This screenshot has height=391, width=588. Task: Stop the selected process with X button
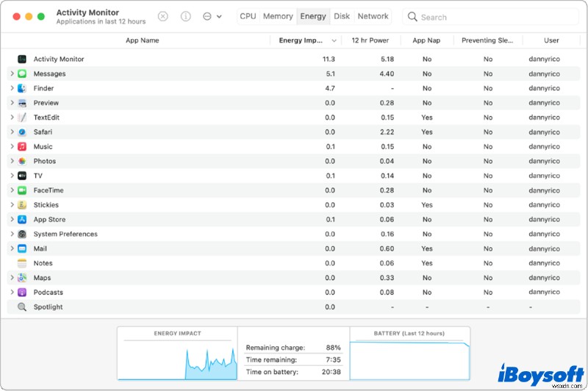(x=162, y=16)
